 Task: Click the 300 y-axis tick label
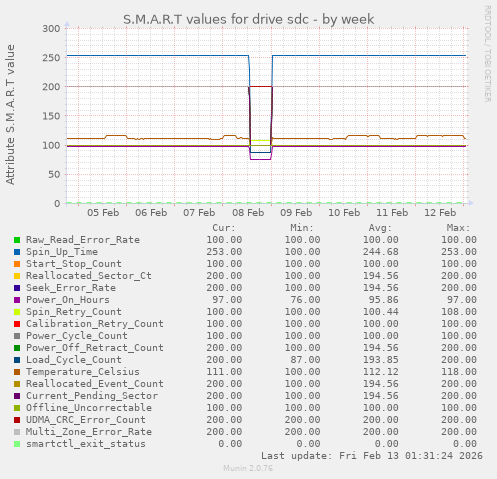point(51,29)
